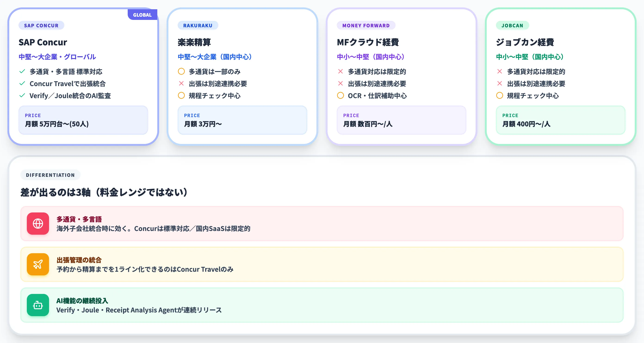This screenshot has width=644, height=343.
Task: Click the green robot icon for AI機能の継続投入
Action: (38, 305)
